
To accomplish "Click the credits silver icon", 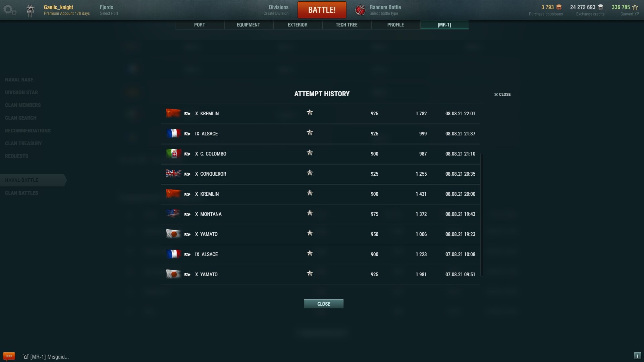I will click(x=600, y=7).
